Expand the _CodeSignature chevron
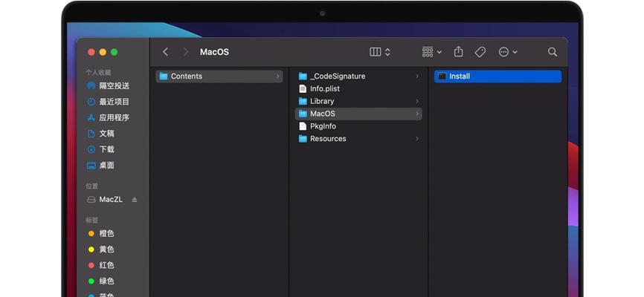 click(x=417, y=76)
